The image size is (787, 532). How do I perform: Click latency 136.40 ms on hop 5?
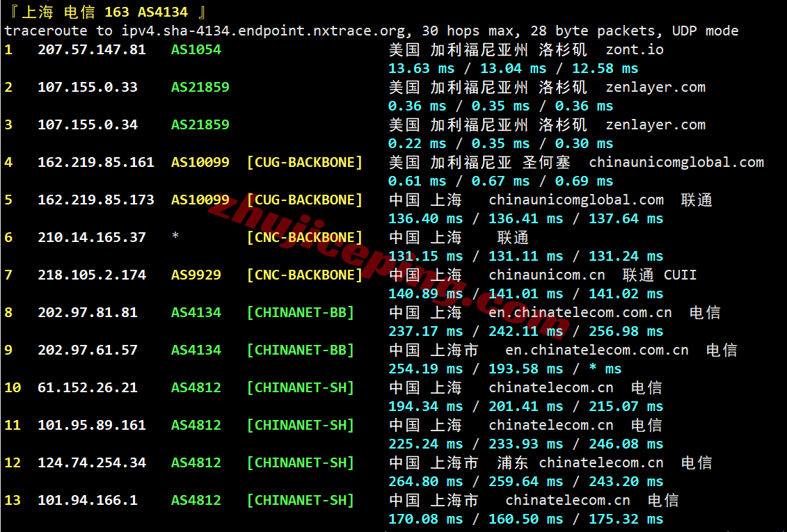pyautogui.click(x=426, y=219)
